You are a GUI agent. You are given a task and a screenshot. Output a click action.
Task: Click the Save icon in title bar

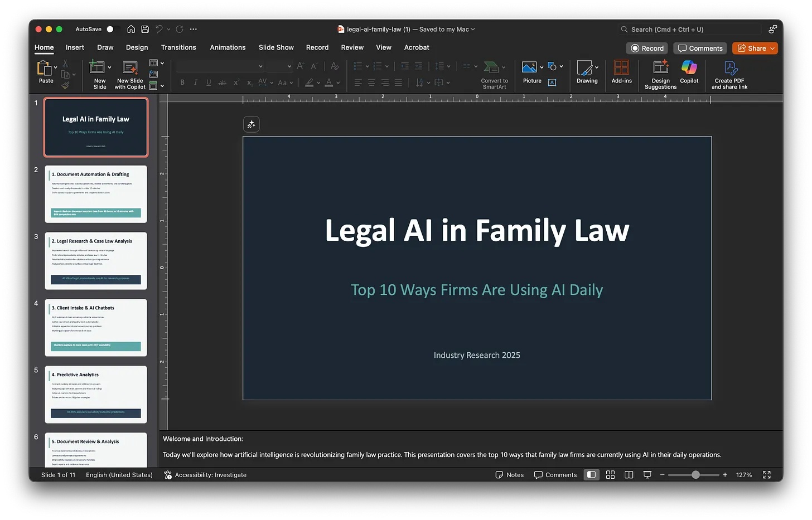pyautogui.click(x=145, y=29)
